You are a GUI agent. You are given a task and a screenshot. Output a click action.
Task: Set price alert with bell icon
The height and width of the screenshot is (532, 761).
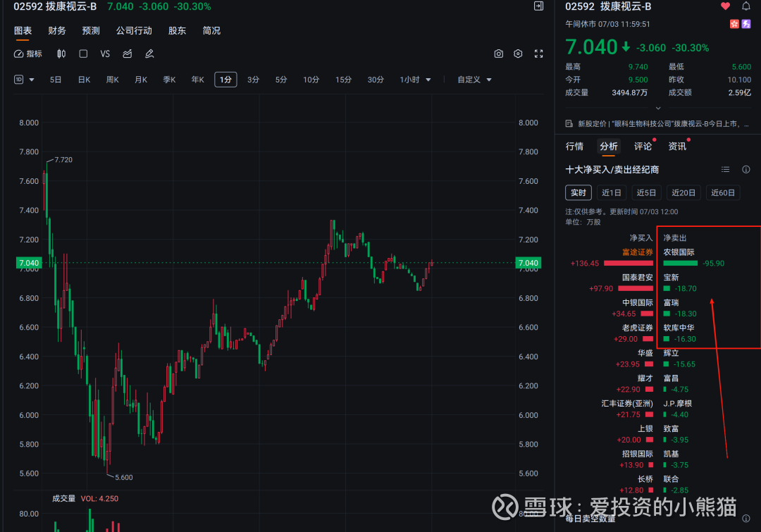[746, 6]
